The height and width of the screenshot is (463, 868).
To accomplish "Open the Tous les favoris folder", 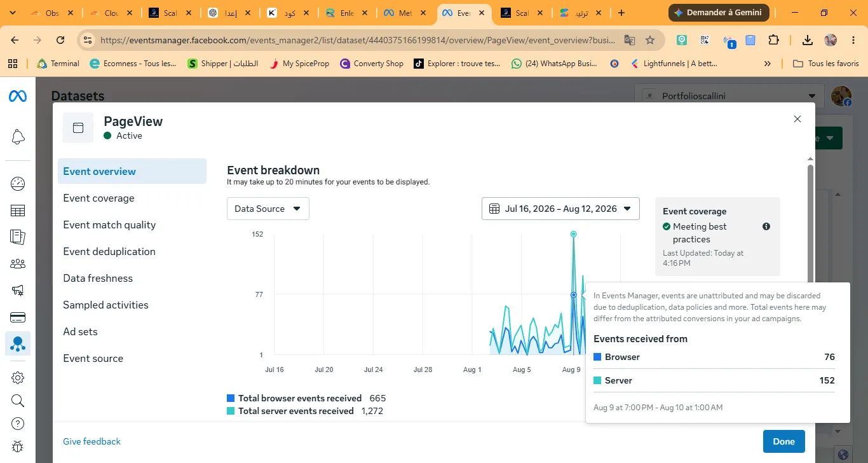I will click(826, 64).
